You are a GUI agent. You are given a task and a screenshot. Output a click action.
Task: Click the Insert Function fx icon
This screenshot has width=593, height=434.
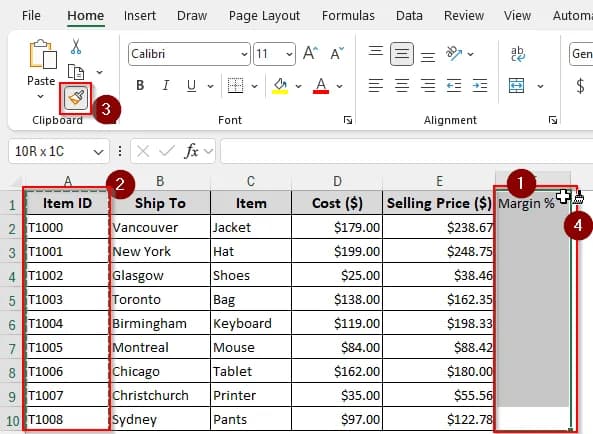(191, 152)
